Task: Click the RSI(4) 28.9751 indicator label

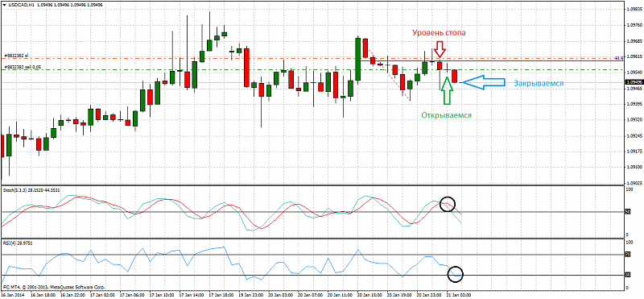Action: click(17, 243)
